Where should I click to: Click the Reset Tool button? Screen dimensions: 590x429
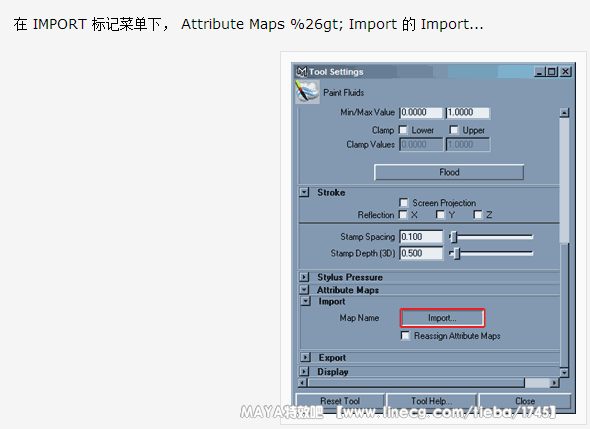pos(340,401)
